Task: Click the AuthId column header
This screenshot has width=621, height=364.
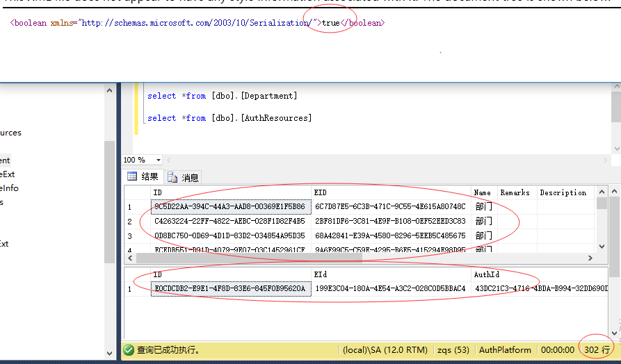Action: [540, 274]
